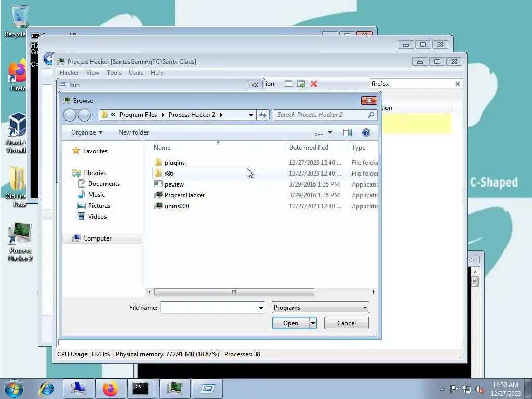Click the Cancel button in Browse dialog
This screenshot has height=399, width=532.
(x=347, y=323)
